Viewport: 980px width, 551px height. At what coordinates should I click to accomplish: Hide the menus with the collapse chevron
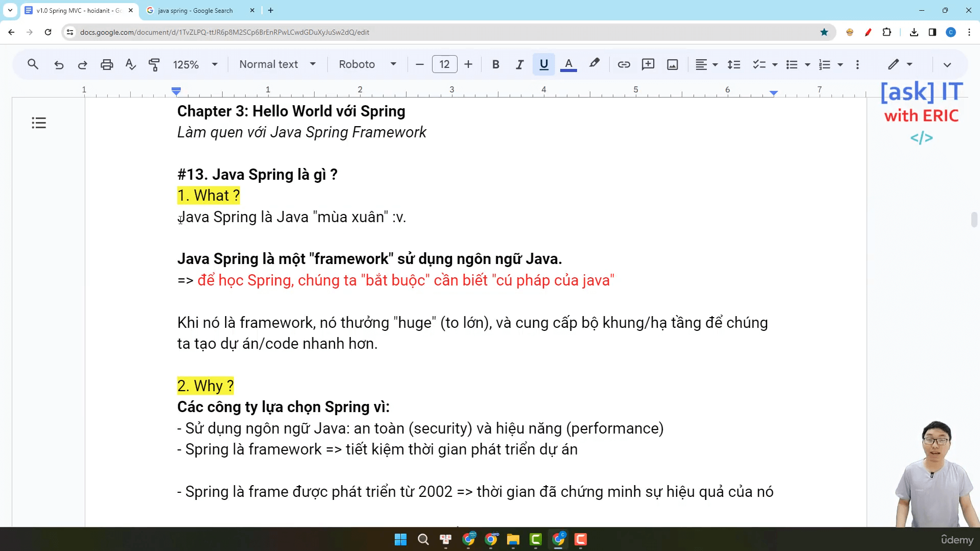(x=947, y=65)
